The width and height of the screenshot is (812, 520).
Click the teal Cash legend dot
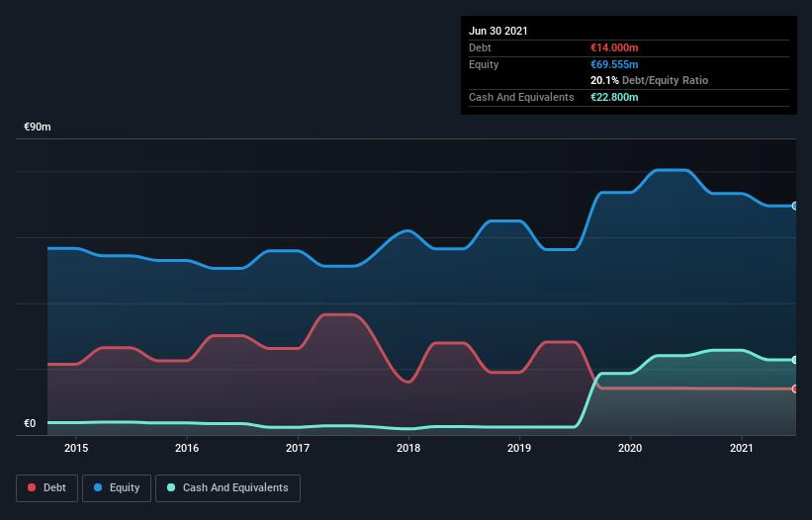[171, 487]
